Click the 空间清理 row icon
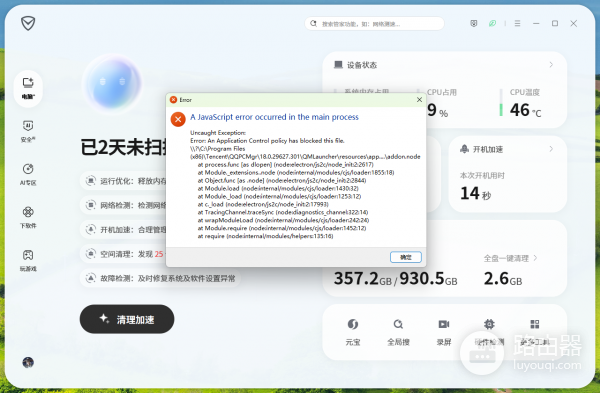The width and height of the screenshot is (600, 393). (x=90, y=254)
